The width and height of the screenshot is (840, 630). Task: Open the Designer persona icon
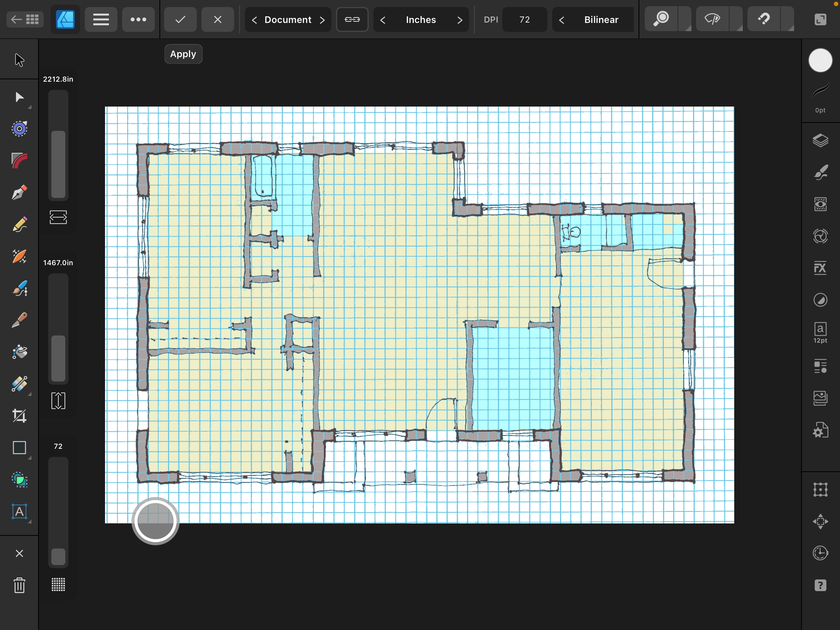pos(65,19)
